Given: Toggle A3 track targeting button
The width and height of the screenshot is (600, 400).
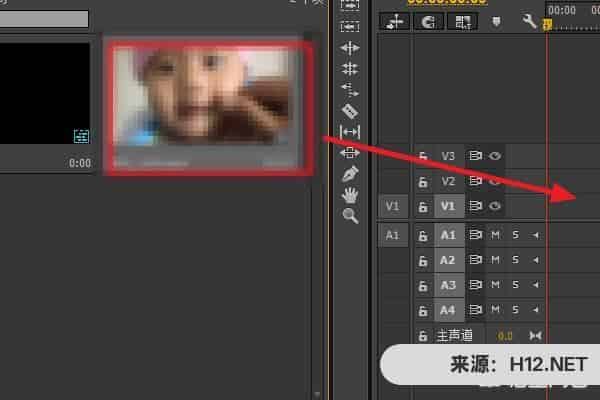Looking at the screenshot, I should tap(448, 285).
